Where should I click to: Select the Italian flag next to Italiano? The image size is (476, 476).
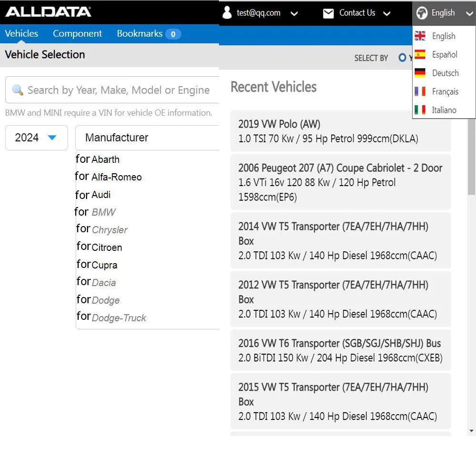tap(419, 109)
